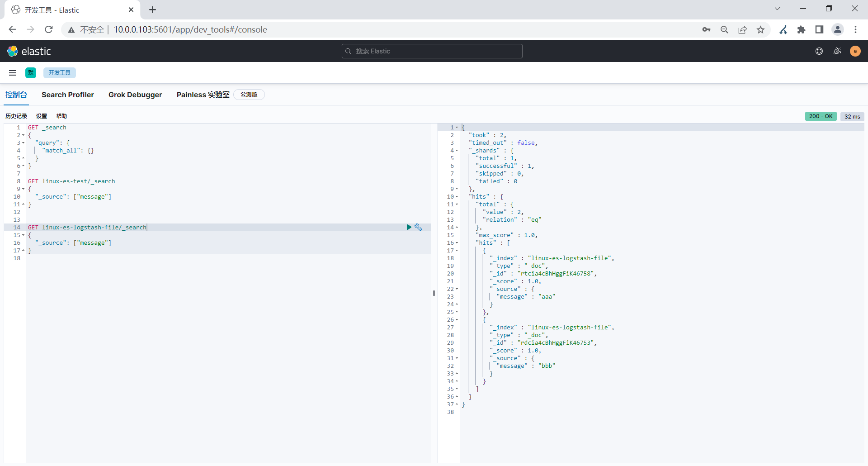Click the 32 ms response time badge
Screen dimensions: 868x466
852,116
